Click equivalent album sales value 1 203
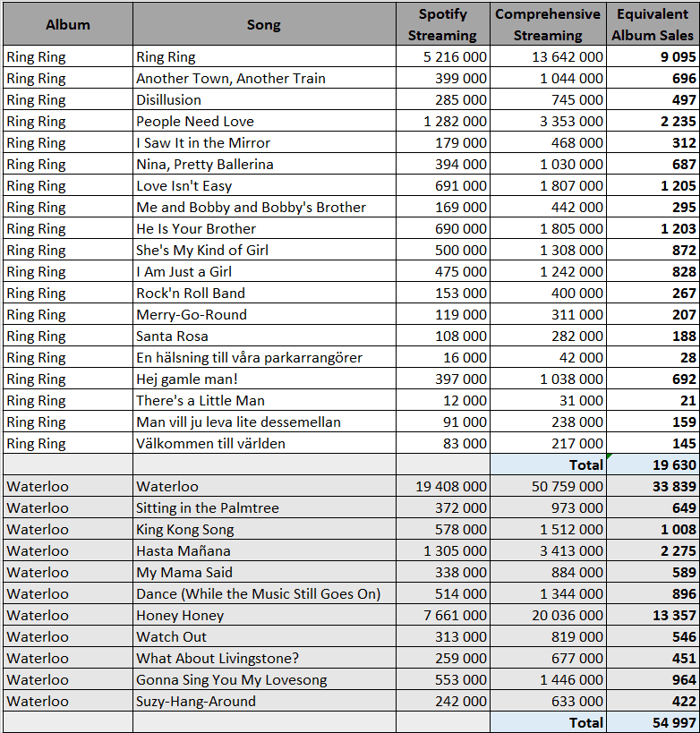Viewport: 700px width, 733px height. tap(653, 228)
